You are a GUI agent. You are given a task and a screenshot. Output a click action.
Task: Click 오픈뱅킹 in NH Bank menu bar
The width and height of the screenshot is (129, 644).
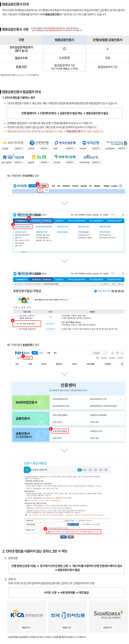[x=107, y=364]
